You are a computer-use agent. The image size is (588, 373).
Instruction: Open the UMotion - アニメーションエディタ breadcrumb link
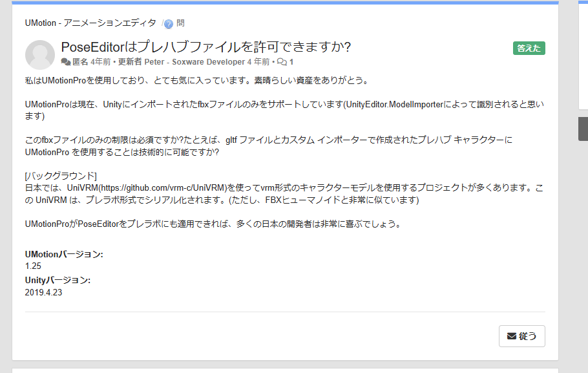click(x=90, y=23)
